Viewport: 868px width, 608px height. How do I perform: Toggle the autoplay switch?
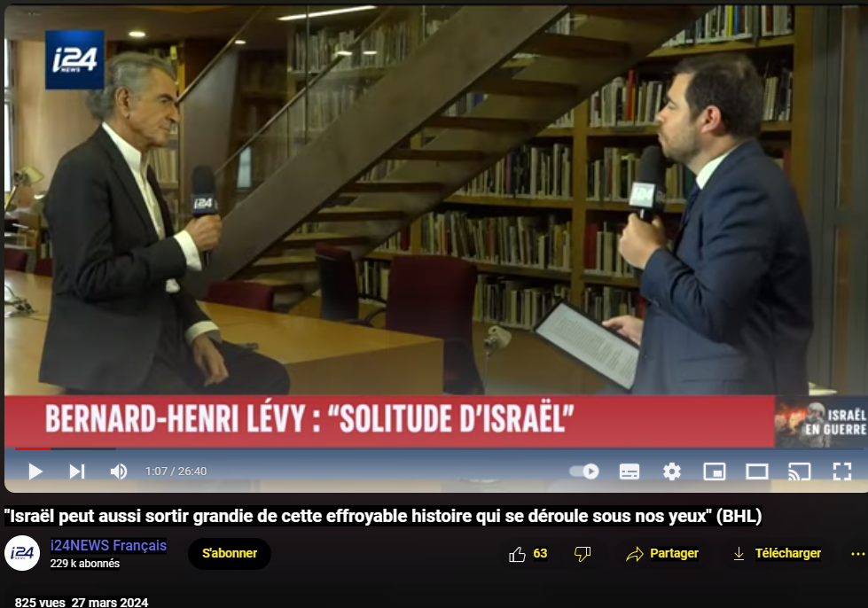(x=584, y=472)
